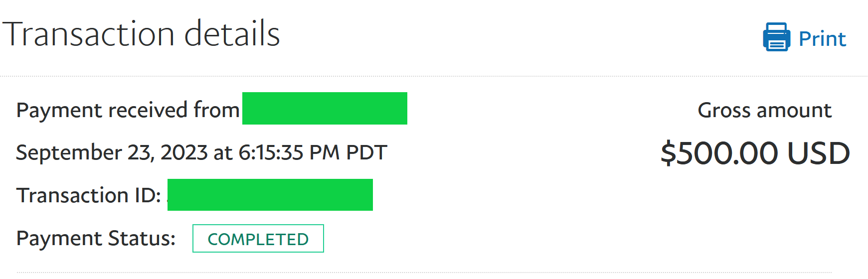Click the COMPLETED status badge
This screenshot has width=868, height=279.
(258, 239)
